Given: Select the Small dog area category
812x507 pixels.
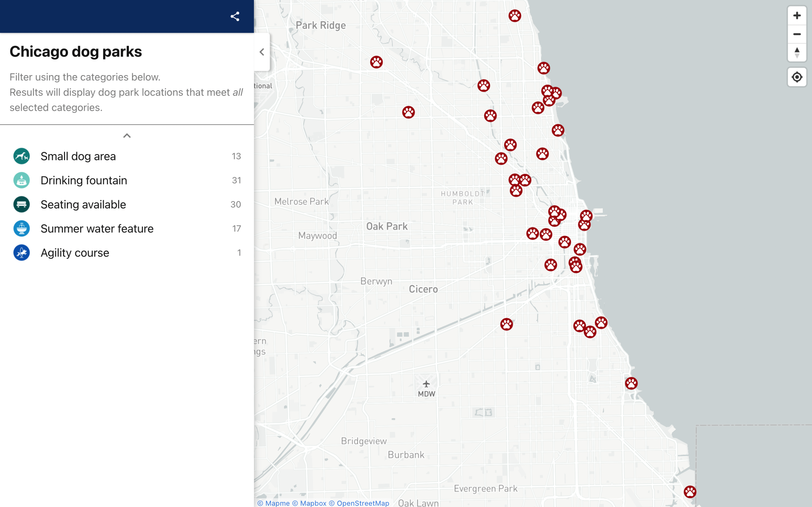Looking at the screenshot, I should 78,156.
